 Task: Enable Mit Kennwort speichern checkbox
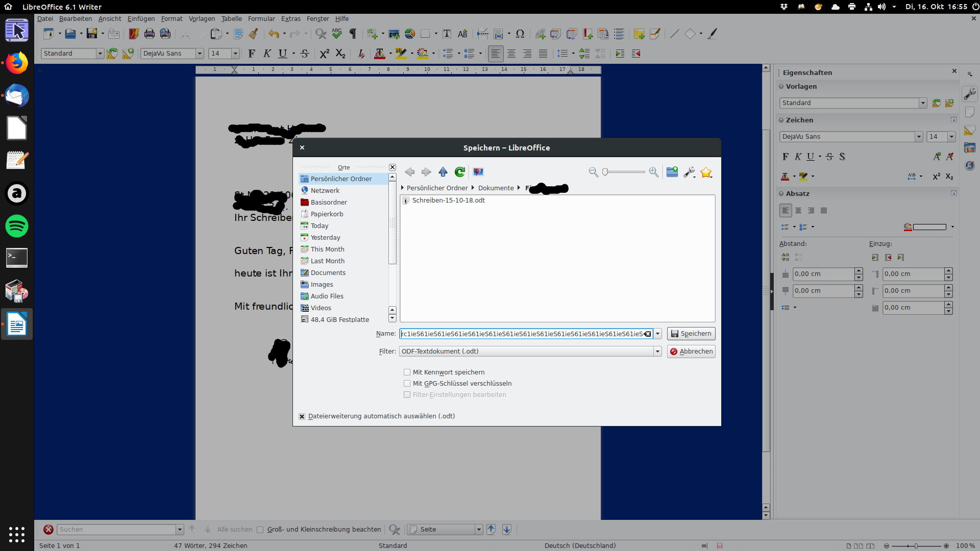(407, 372)
